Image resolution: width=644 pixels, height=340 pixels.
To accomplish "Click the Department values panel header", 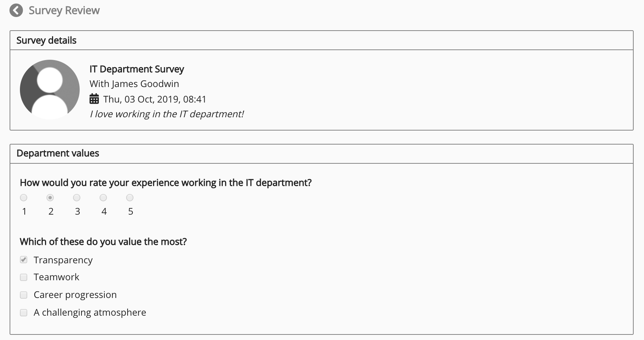I will (x=58, y=153).
